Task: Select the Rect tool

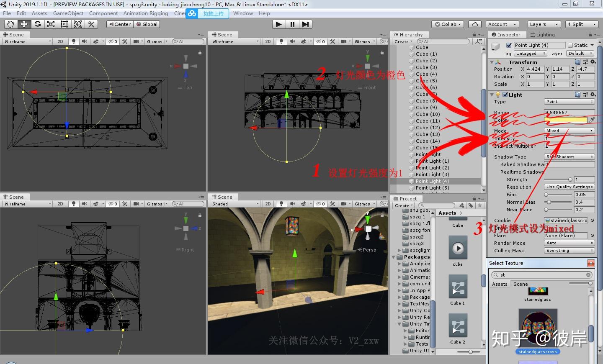Action: click(64, 24)
